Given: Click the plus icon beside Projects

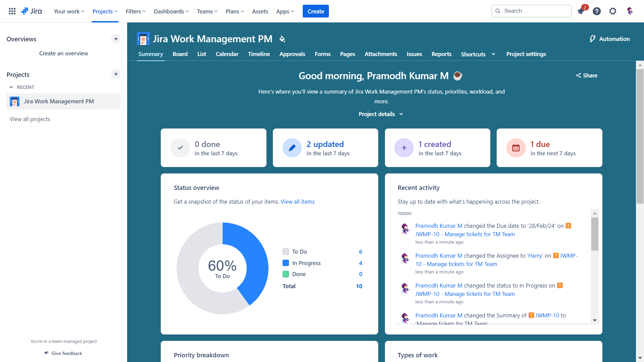Looking at the screenshot, I should coord(116,74).
